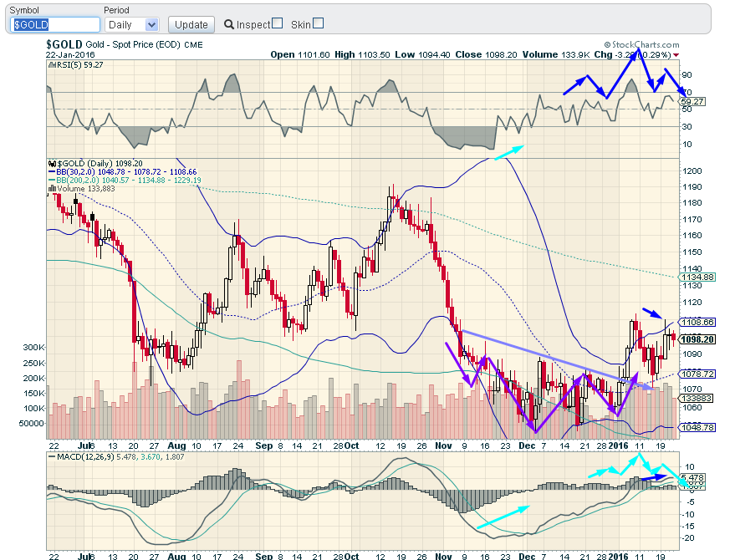Click the 133883 volume axis tag

(x=697, y=398)
